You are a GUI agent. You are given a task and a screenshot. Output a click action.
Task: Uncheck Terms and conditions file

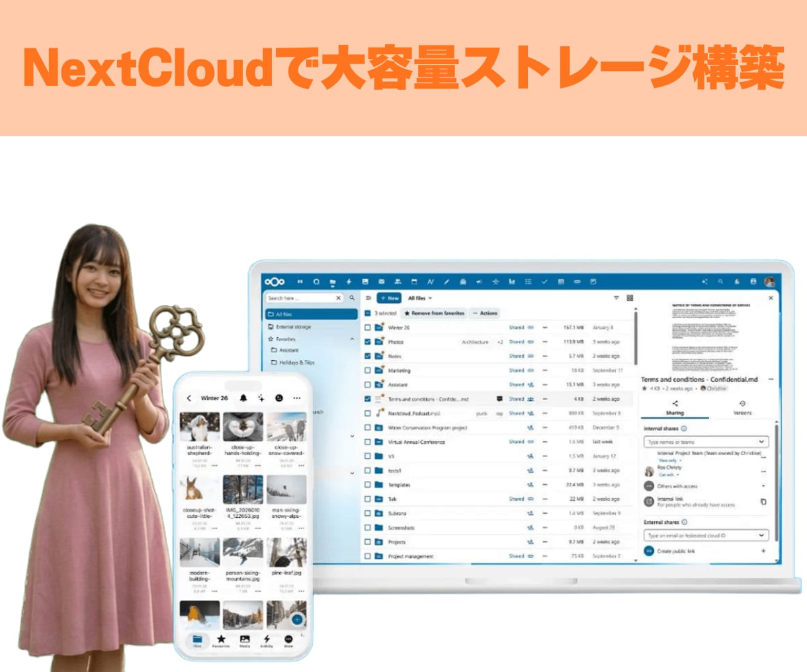click(x=368, y=399)
